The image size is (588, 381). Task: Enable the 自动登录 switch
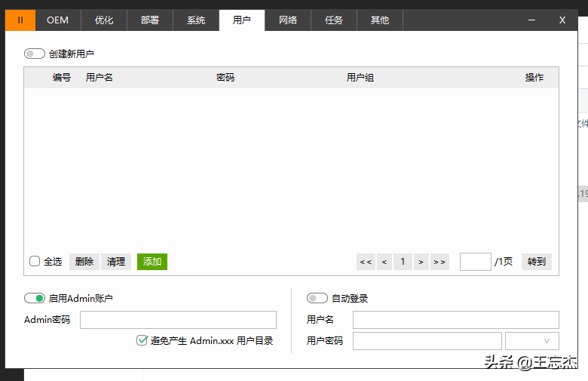pyautogui.click(x=317, y=299)
